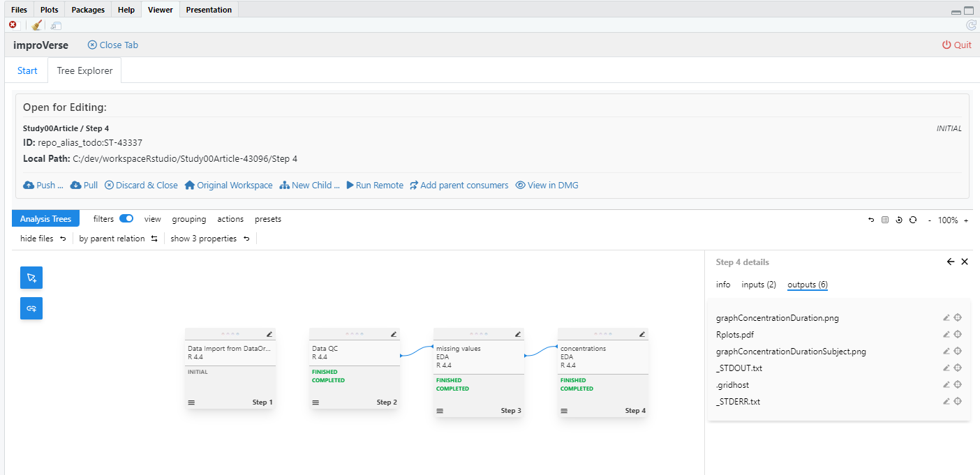Screen dimensions: 980x475
Task: Open hamburger menu on Step 3 card
Action: click(440, 411)
